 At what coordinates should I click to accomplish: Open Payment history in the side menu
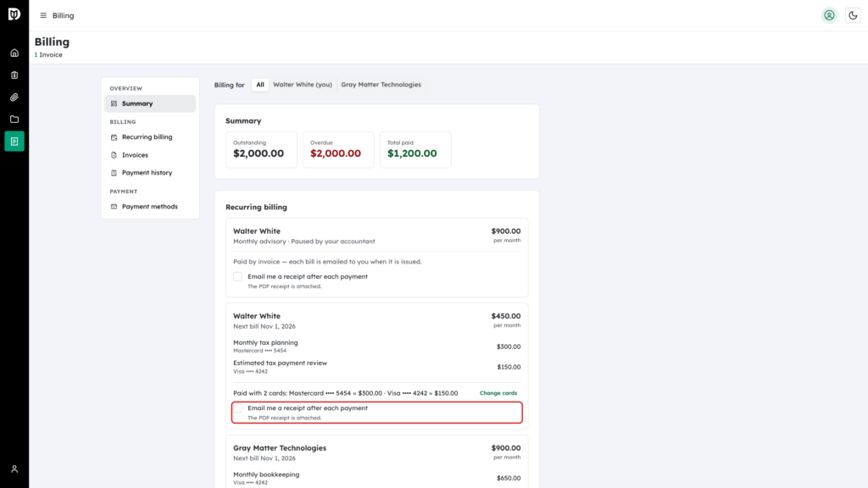coord(150,173)
